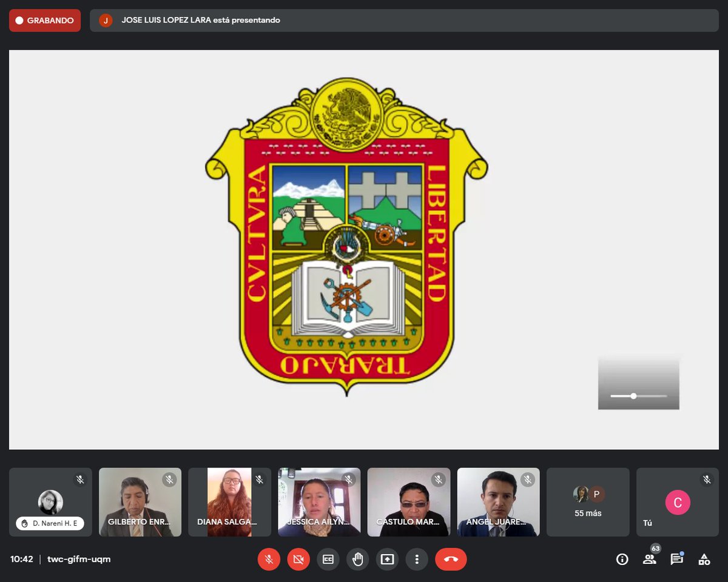Open the 55 más participants tile
728x582 pixels.
(x=588, y=502)
